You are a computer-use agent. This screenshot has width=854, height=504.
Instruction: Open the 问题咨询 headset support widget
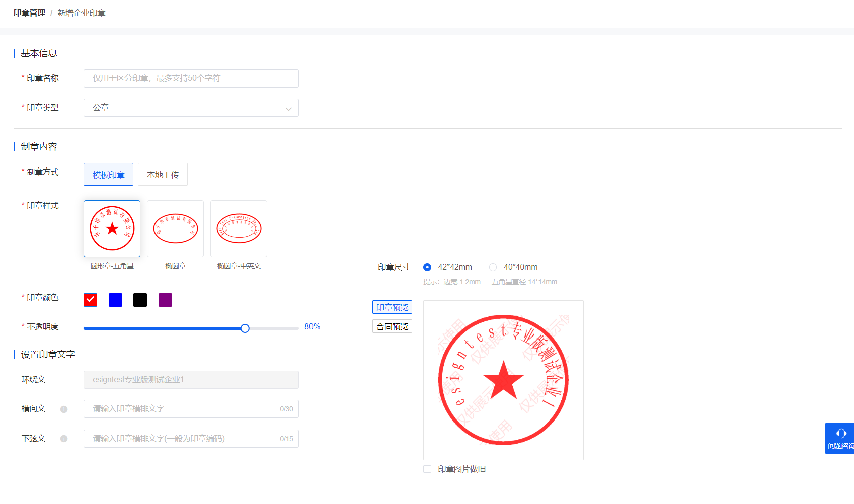click(839, 438)
